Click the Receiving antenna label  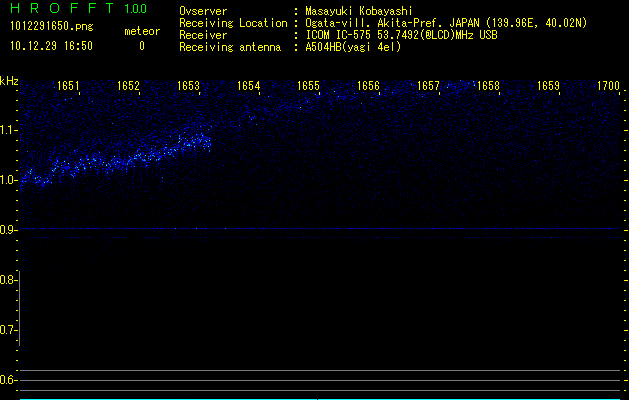[x=230, y=47]
